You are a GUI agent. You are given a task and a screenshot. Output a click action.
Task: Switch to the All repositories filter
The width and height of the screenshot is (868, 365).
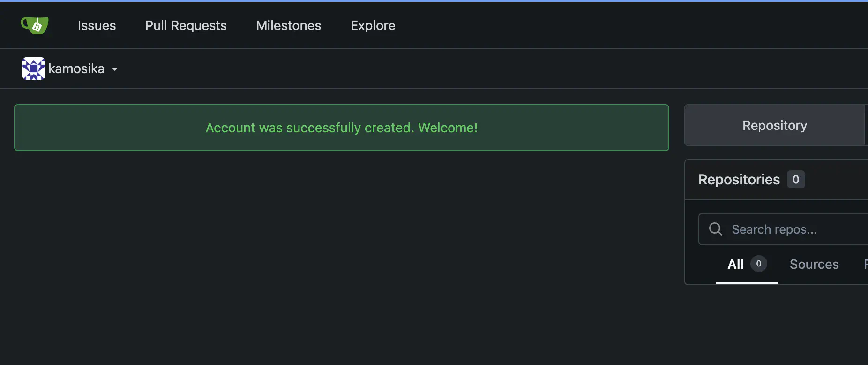tap(735, 264)
